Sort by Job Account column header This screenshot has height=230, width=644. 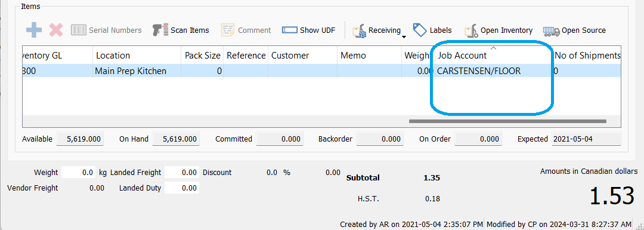(x=494, y=55)
